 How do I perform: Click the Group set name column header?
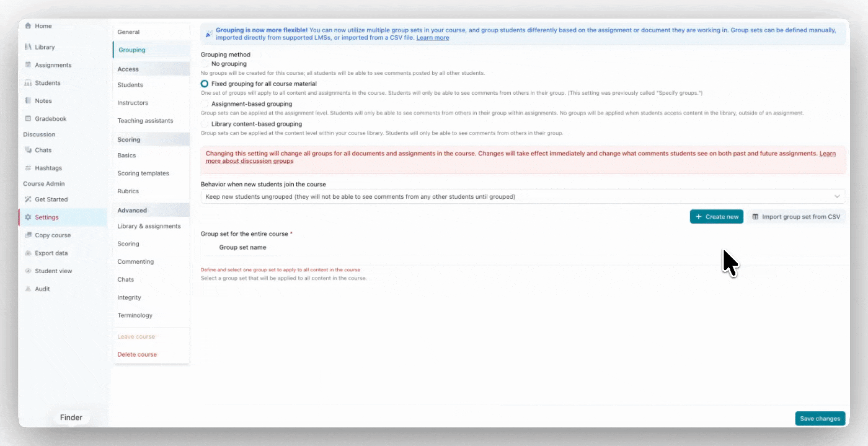click(242, 247)
